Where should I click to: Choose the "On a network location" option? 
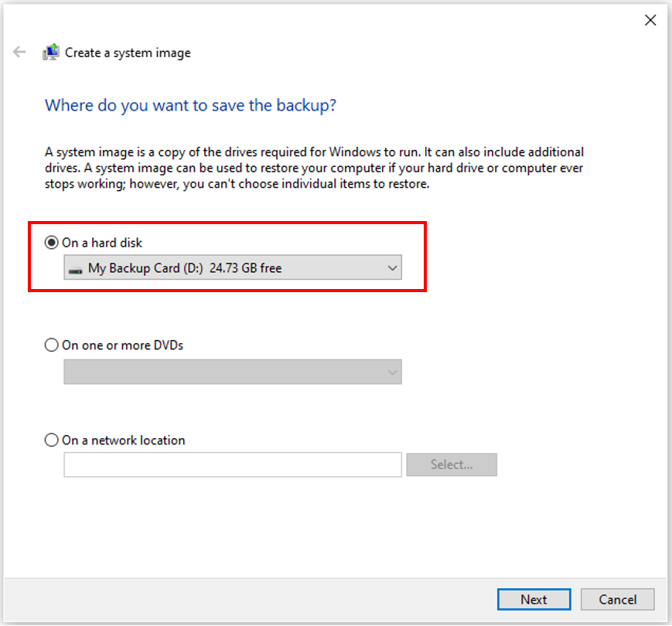pyautogui.click(x=51, y=440)
